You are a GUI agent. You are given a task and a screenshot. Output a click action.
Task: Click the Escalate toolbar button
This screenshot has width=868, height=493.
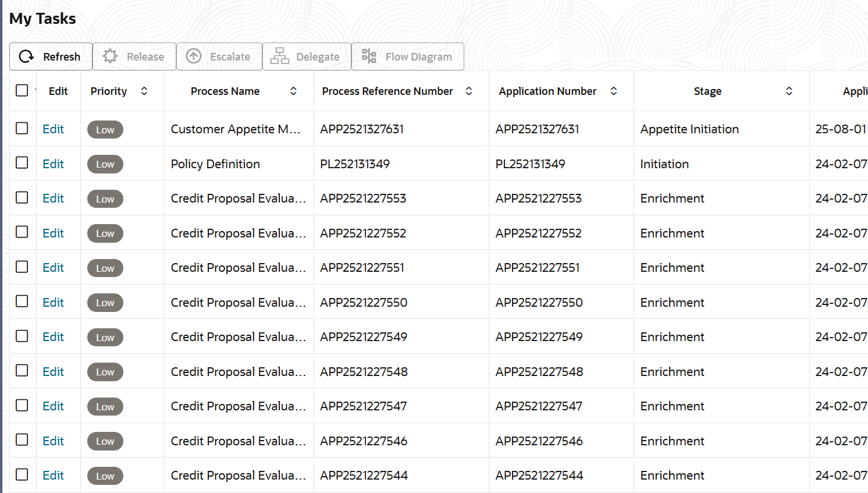(x=219, y=56)
